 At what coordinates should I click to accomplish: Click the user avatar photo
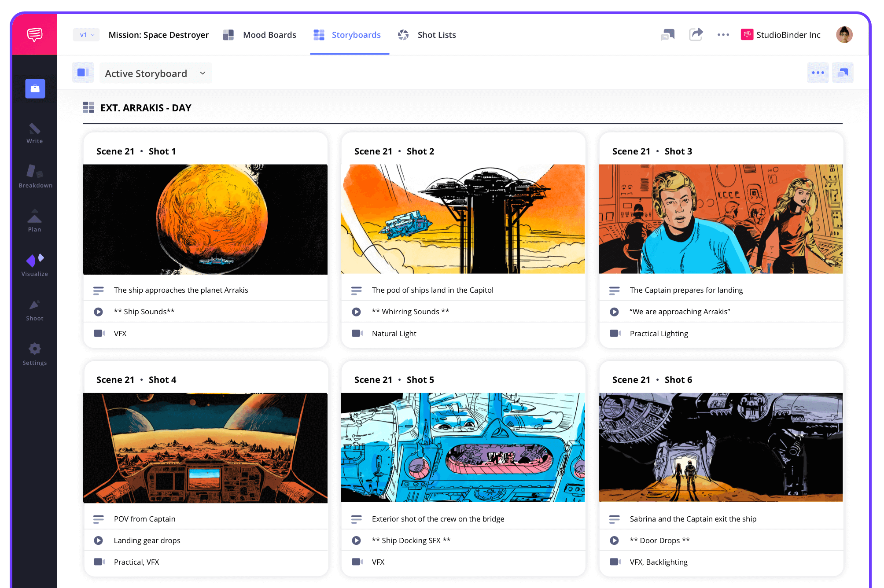844,34
